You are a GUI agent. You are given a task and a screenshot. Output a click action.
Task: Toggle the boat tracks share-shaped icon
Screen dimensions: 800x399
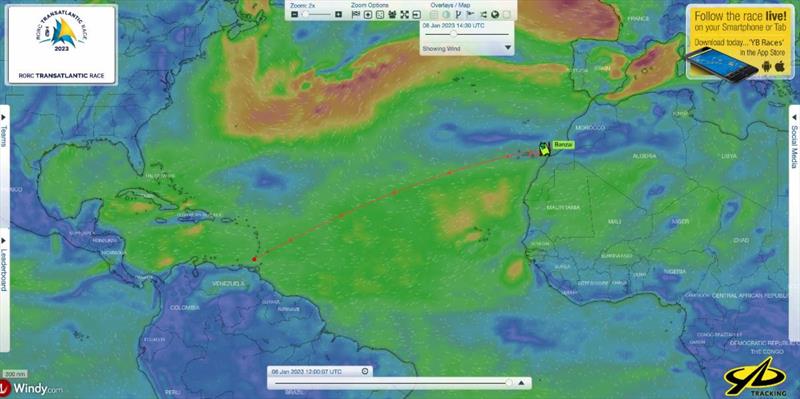coord(483,15)
